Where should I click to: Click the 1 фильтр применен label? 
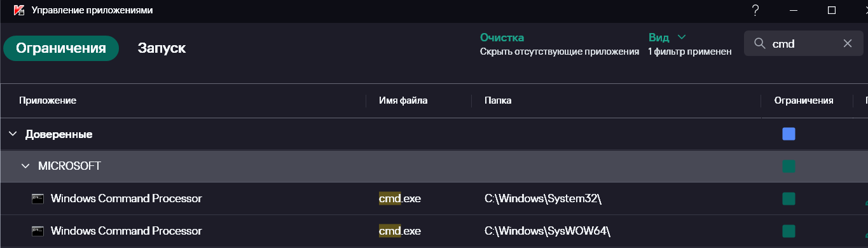click(690, 52)
